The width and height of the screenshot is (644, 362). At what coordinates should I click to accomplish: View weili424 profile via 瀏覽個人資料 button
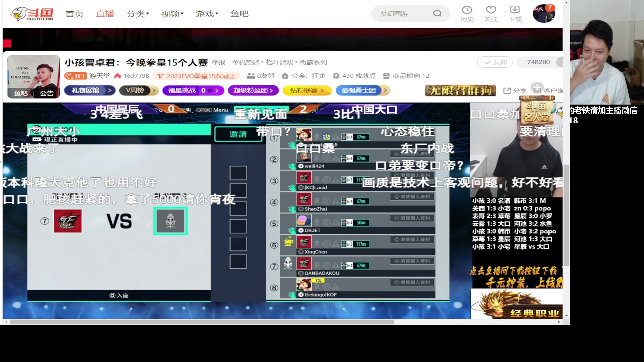click(412, 154)
